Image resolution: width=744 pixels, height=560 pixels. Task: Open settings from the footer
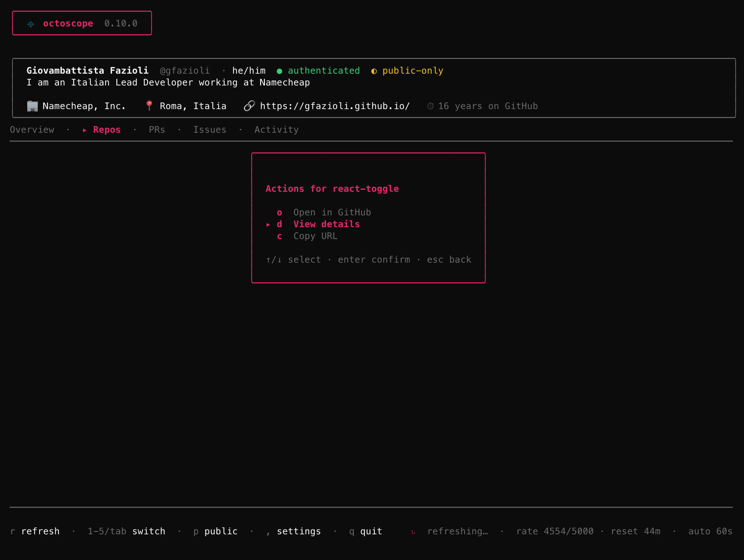pyautogui.click(x=293, y=531)
